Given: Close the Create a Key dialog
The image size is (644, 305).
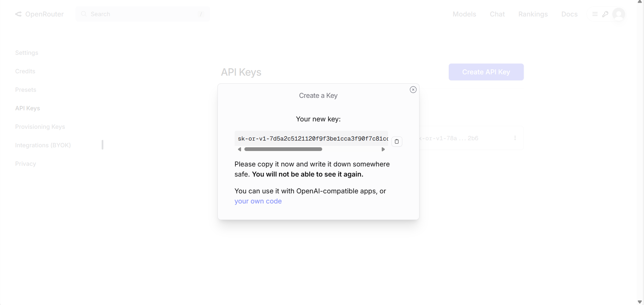Looking at the screenshot, I should [413, 89].
